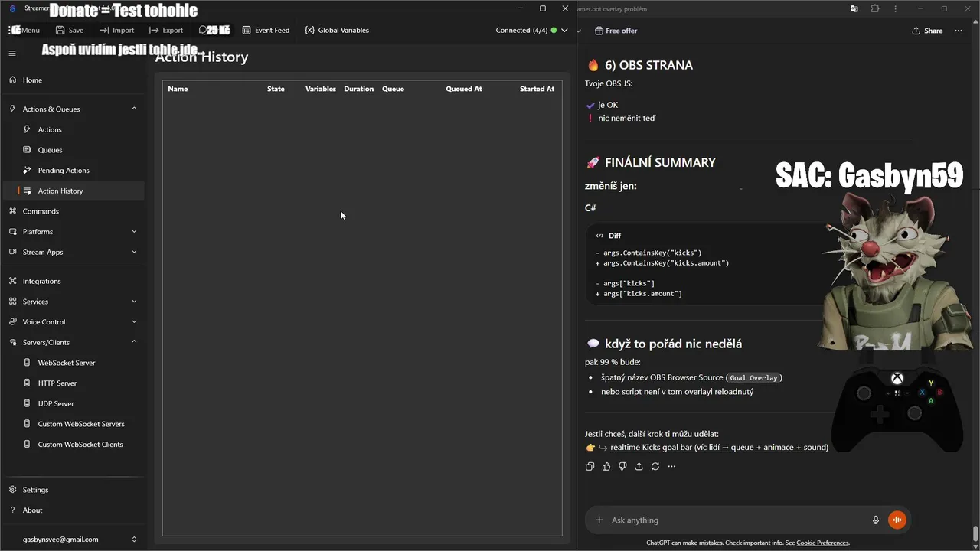Screen dimensions: 980x551
Task: Collapse the Actions & Queues section
Action: [134, 109]
